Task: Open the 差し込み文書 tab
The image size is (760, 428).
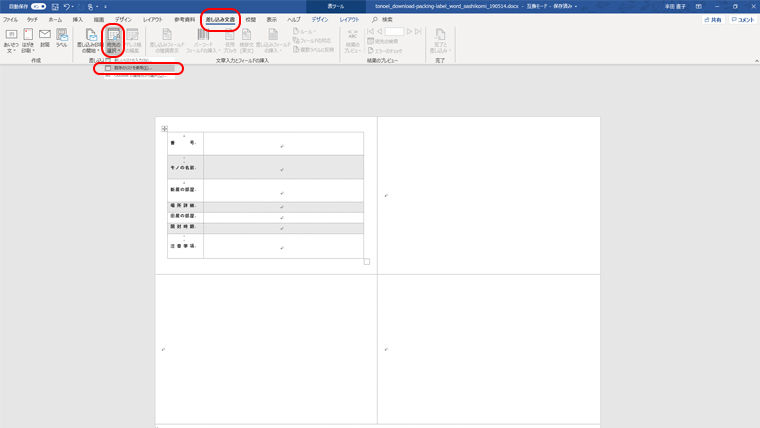Action: point(220,19)
